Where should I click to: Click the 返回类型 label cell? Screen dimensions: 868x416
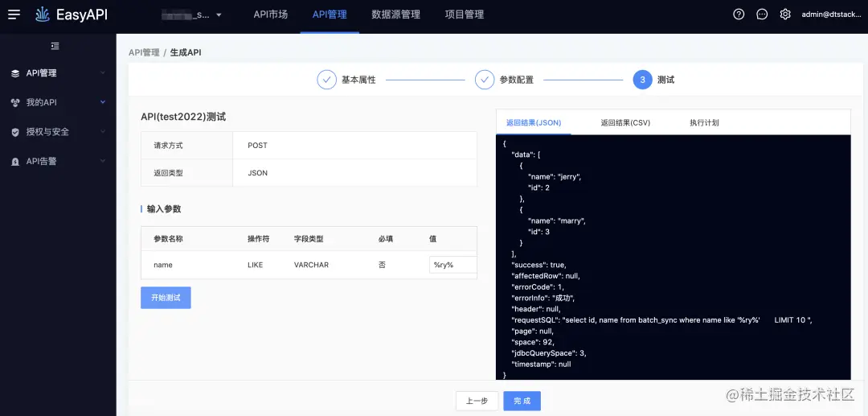coord(187,173)
